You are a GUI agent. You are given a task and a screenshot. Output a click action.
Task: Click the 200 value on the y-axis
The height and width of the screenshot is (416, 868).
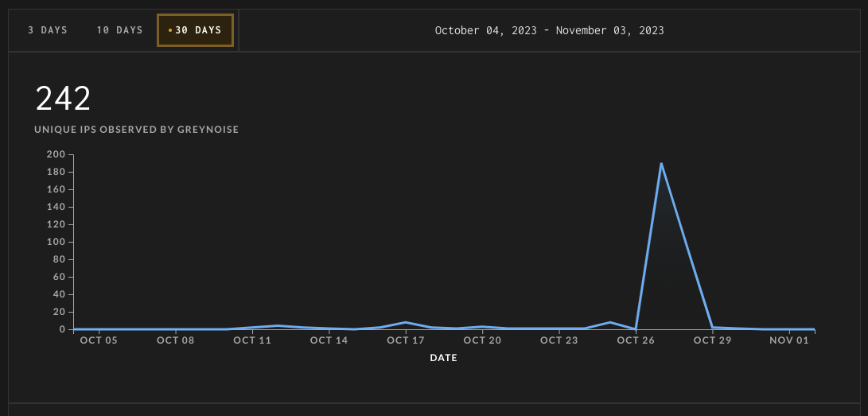(x=56, y=154)
